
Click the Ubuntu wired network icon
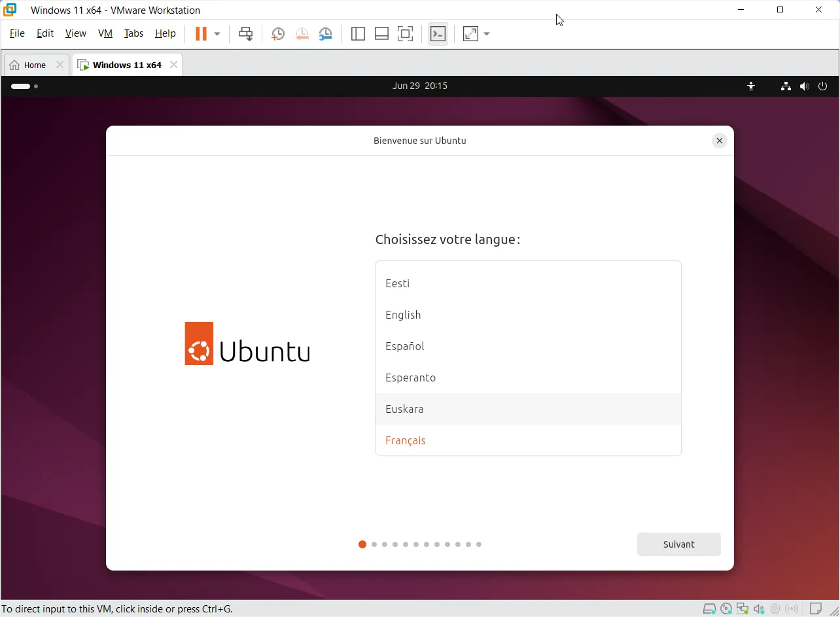pos(786,86)
